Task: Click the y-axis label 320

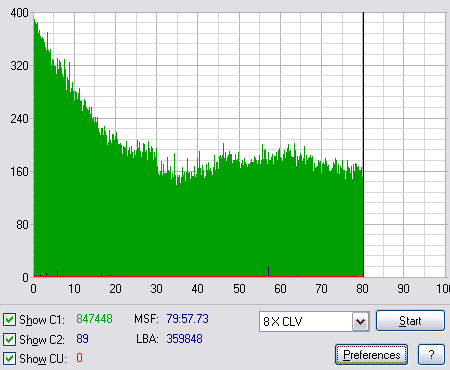Action: tap(20, 66)
